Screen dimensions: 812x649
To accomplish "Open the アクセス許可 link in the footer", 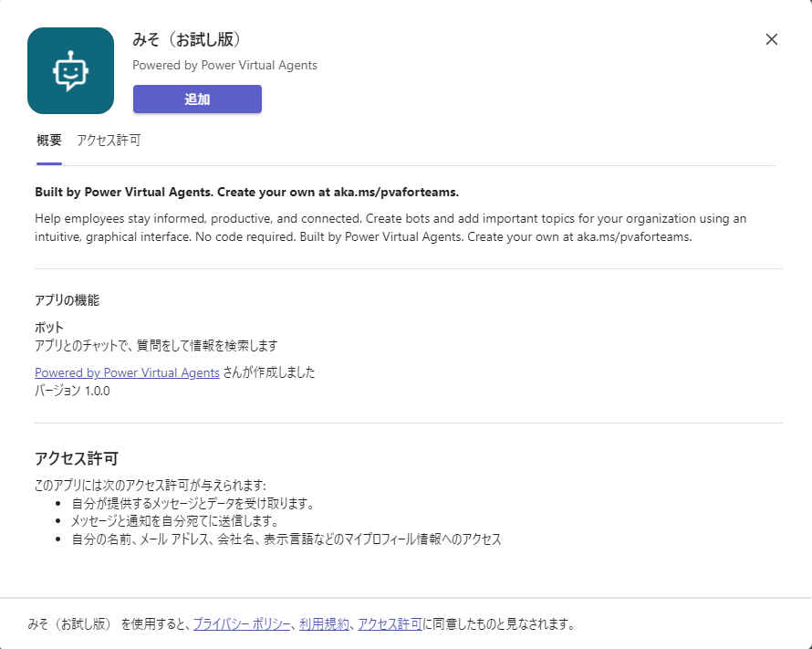I will pyautogui.click(x=390, y=624).
